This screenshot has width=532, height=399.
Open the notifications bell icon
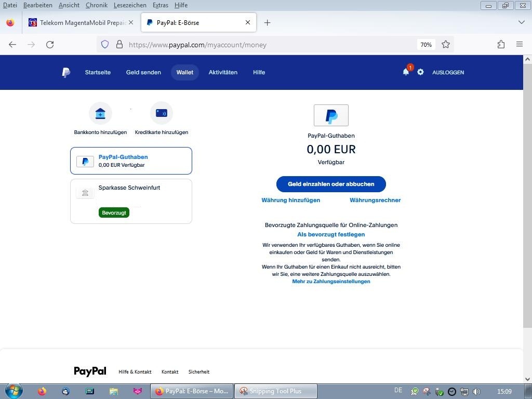point(406,72)
